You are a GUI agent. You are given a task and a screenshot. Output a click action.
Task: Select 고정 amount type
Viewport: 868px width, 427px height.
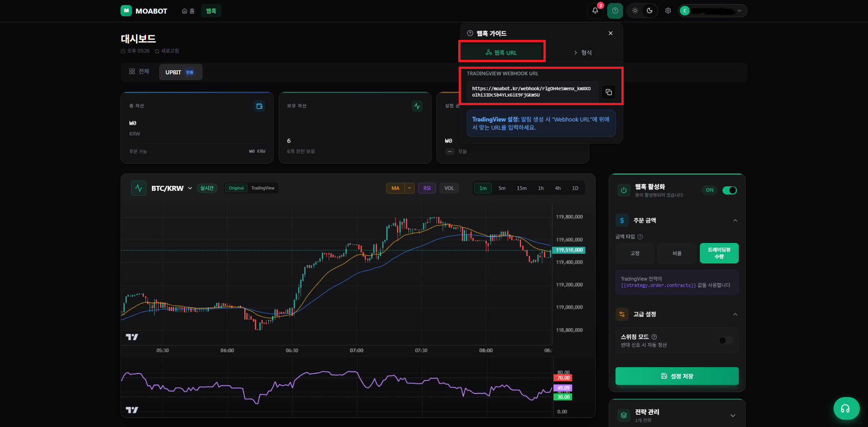635,253
